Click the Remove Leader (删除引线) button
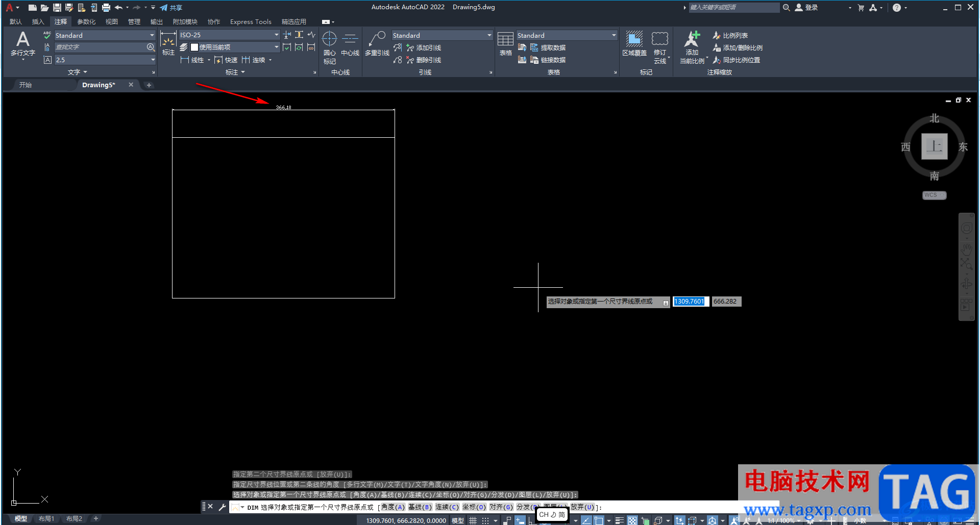This screenshot has width=980, height=525. [424, 60]
